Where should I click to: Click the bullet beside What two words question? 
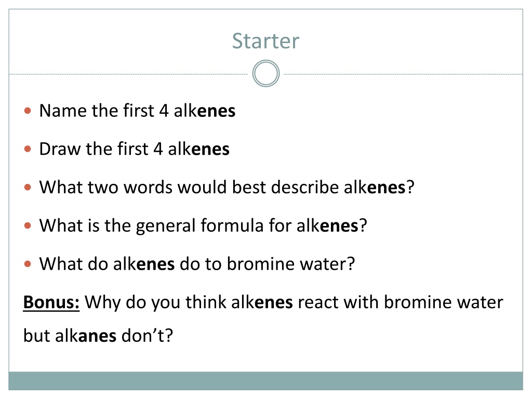pos(28,187)
